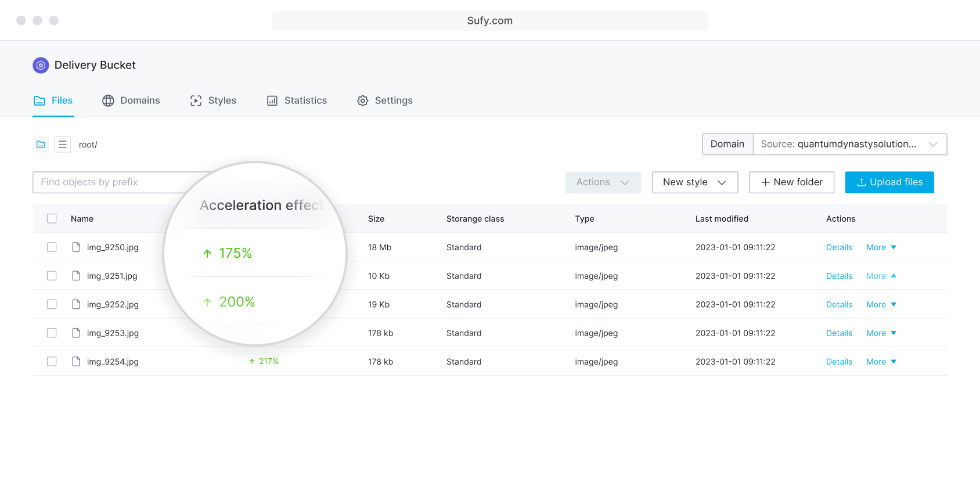The height and width of the screenshot is (497, 980).
Task: Expand More menu for img_9252.jpg
Action: (x=881, y=304)
